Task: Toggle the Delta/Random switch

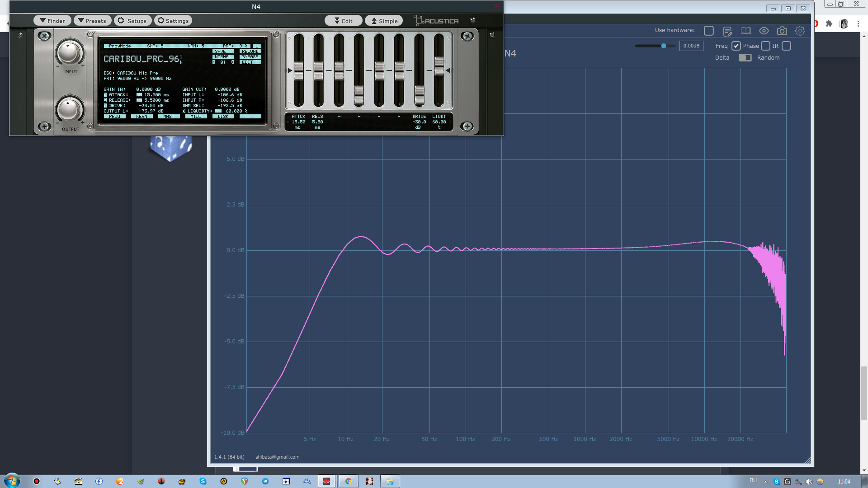Action: 745,57
